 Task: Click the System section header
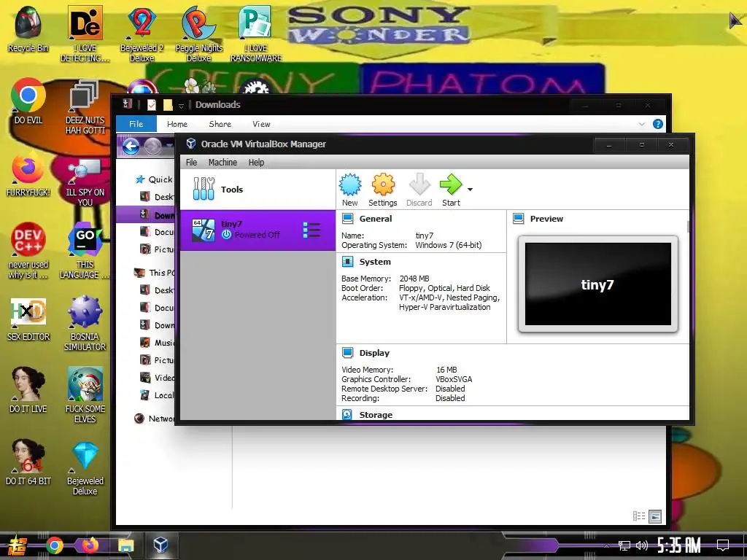[x=375, y=262]
